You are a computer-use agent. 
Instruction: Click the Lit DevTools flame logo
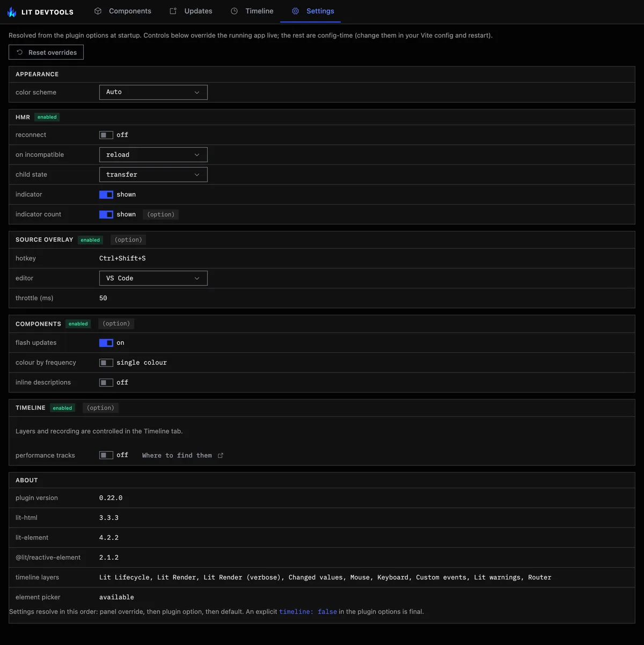coord(12,11)
